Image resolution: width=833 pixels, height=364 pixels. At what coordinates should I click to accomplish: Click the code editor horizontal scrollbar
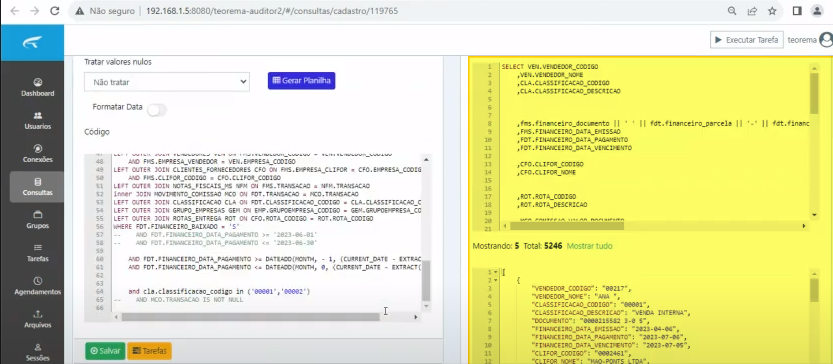(250, 317)
